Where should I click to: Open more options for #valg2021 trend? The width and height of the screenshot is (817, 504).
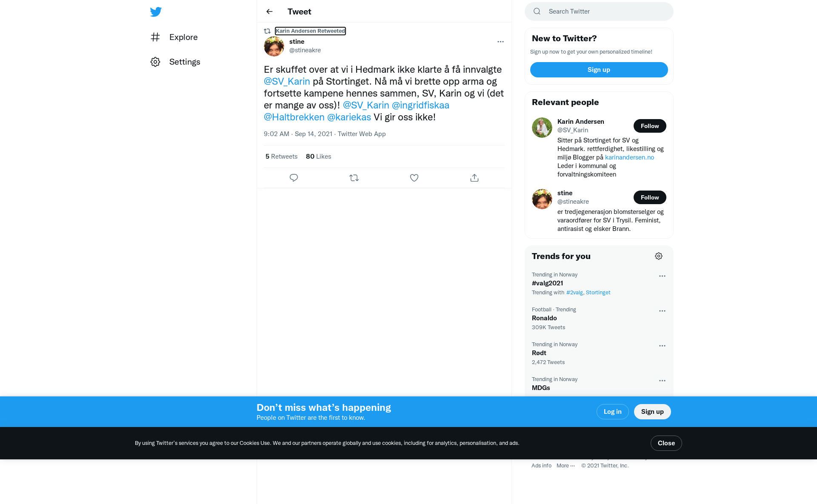click(662, 276)
